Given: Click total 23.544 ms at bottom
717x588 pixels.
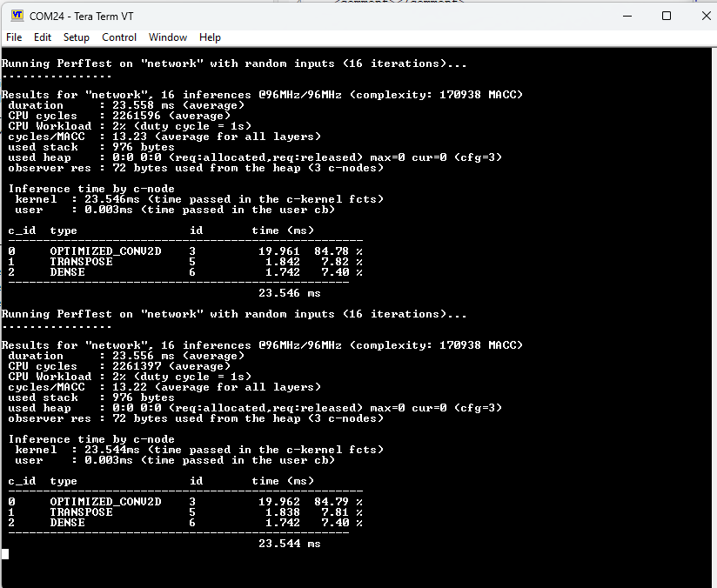Looking at the screenshot, I should click(290, 544).
